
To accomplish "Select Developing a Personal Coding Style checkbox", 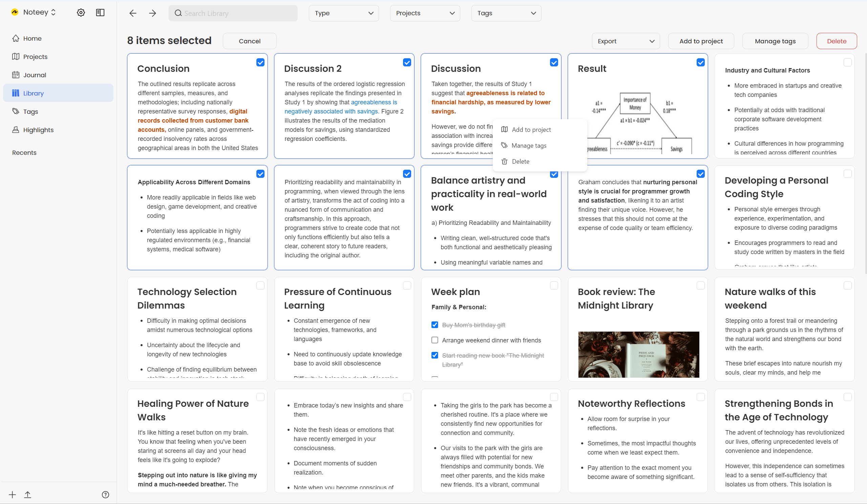I will pyautogui.click(x=847, y=174).
